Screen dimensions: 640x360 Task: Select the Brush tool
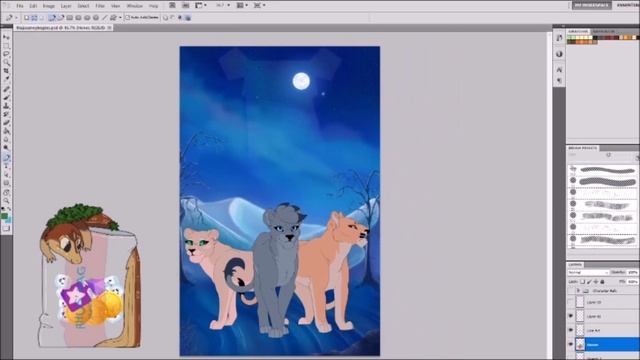pyautogui.click(x=6, y=98)
